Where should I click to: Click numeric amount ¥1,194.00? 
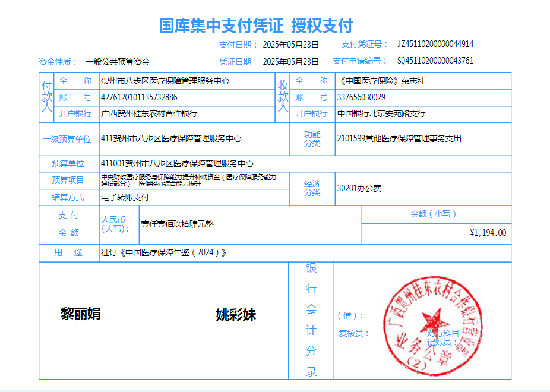tap(488, 233)
